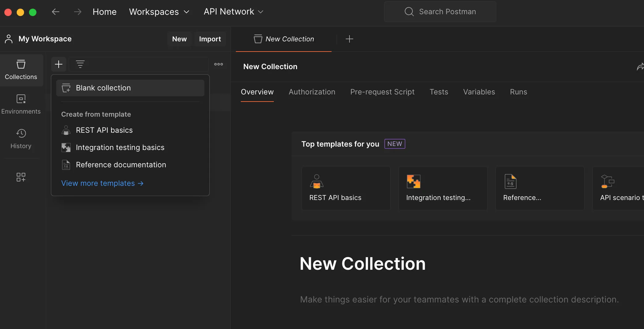Expand the API Network dropdown
The height and width of the screenshot is (329, 644).
(233, 12)
